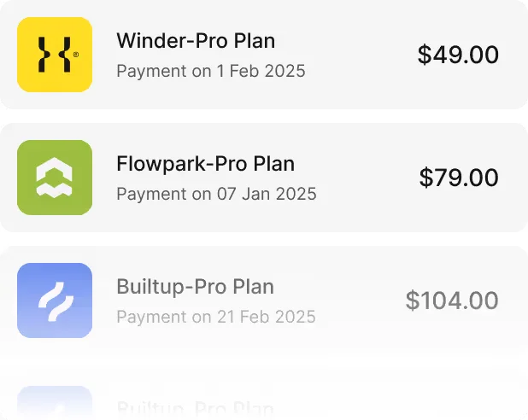The height and width of the screenshot is (420, 528).
Task: Click the yellow Winder app icon
Action: [x=55, y=55]
